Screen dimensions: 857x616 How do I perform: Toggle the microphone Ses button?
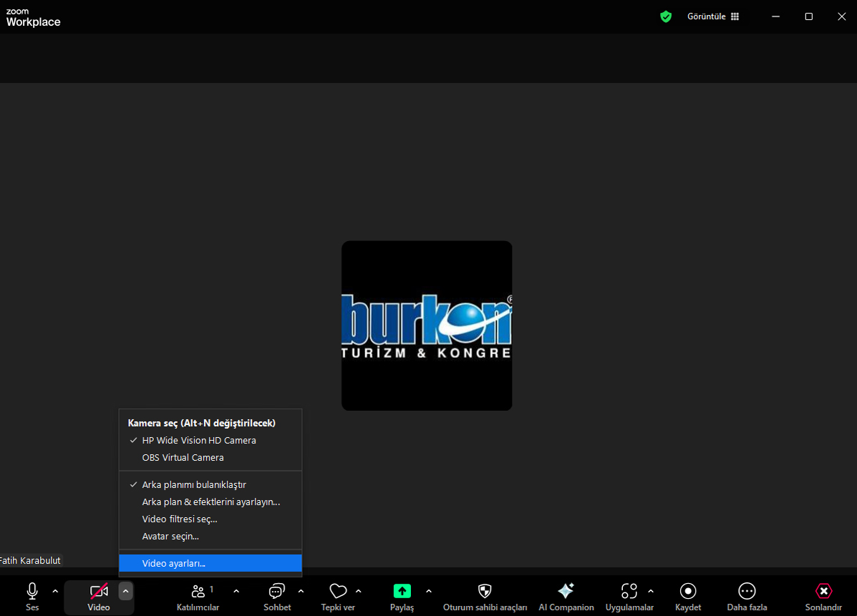pos(32,597)
